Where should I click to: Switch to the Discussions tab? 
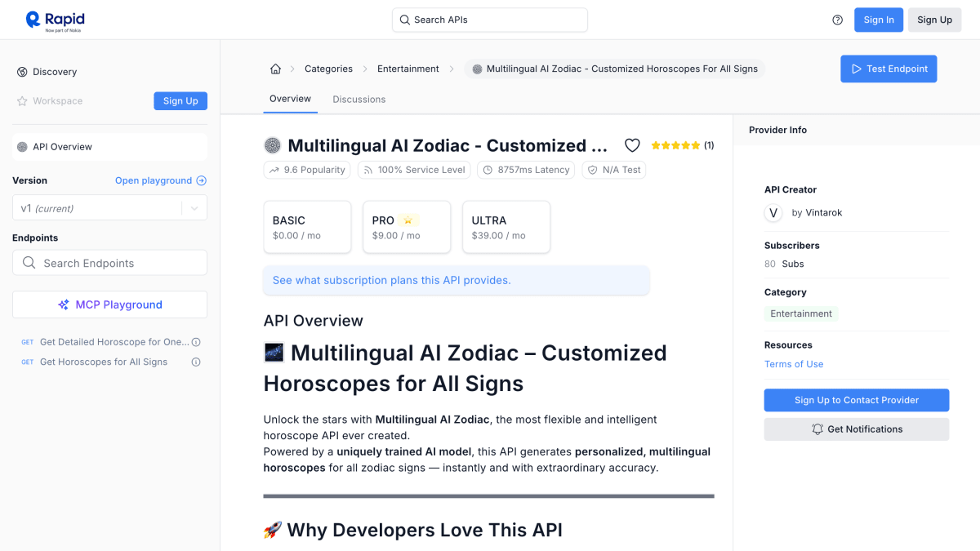coord(359,100)
